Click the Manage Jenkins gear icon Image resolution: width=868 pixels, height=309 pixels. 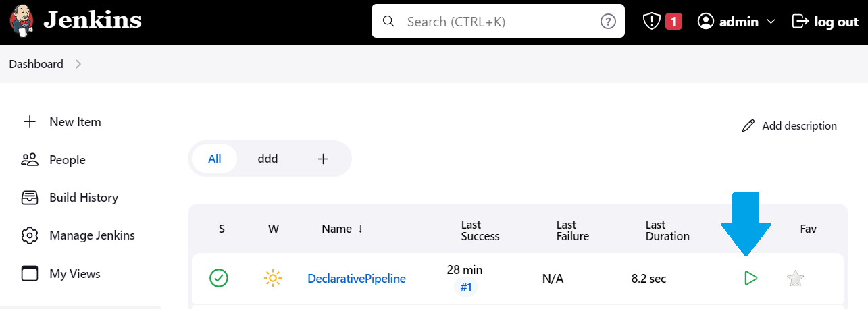click(29, 235)
